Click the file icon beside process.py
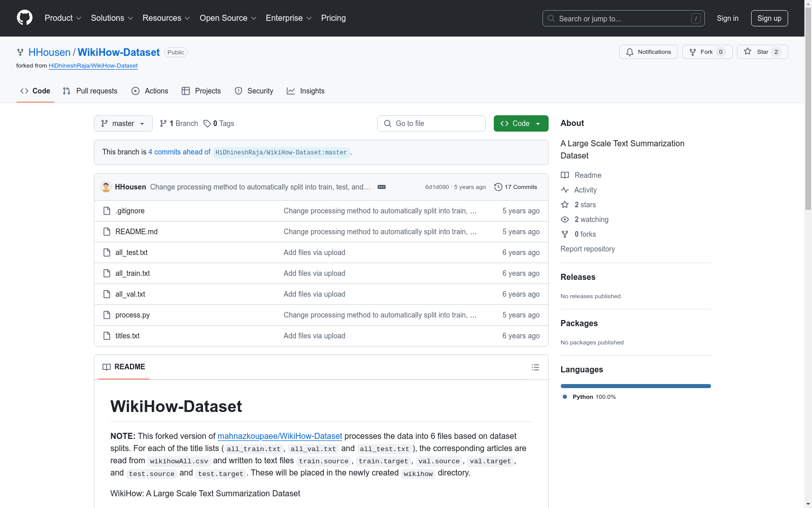 pyautogui.click(x=107, y=315)
